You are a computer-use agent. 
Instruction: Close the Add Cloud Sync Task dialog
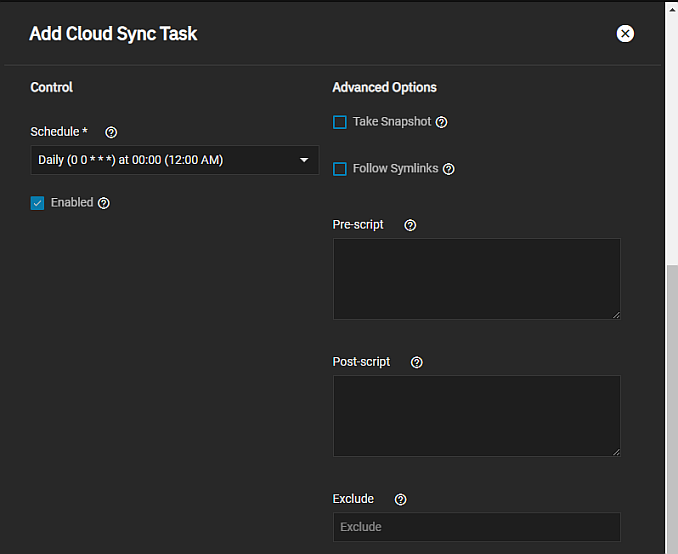pyautogui.click(x=625, y=34)
